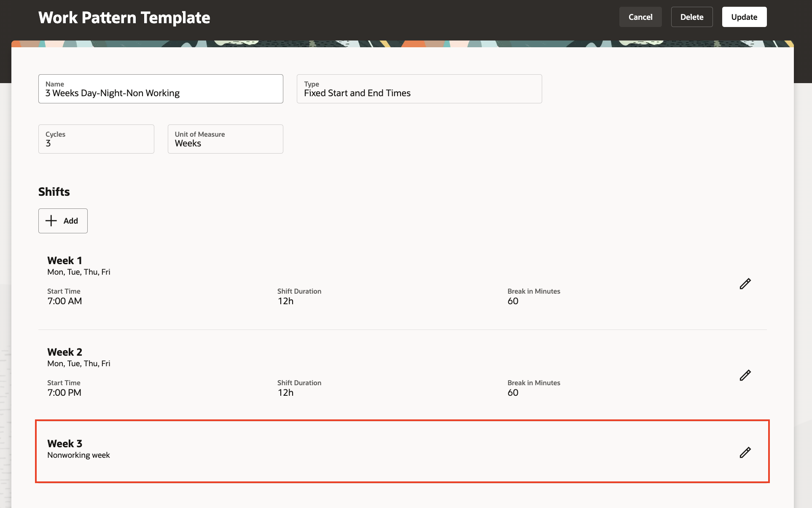The height and width of the screenshot is (508, 812).
Task: Select the Week 1 heading
Action: pyautogui.click(x=65, y=260)
